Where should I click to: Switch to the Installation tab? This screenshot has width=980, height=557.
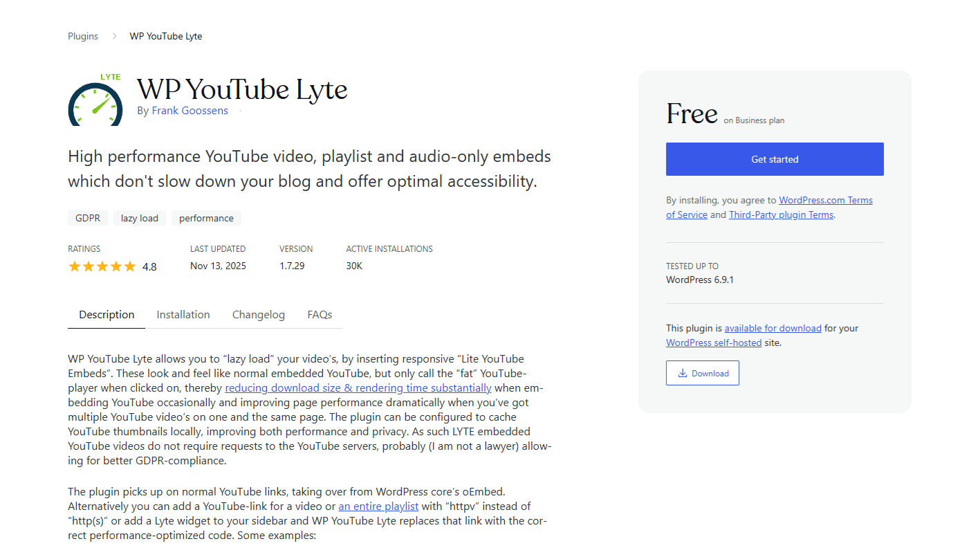(x=183, y=314)
